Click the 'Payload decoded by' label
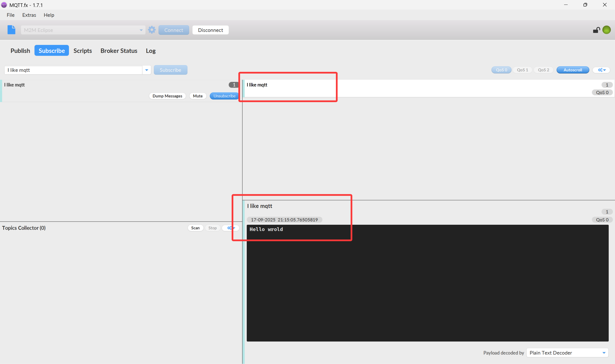Screen dimensions: 615x364 504,353
